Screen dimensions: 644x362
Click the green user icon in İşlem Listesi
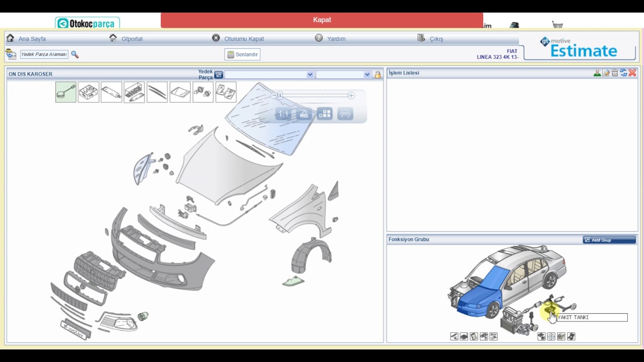point(597,73)
